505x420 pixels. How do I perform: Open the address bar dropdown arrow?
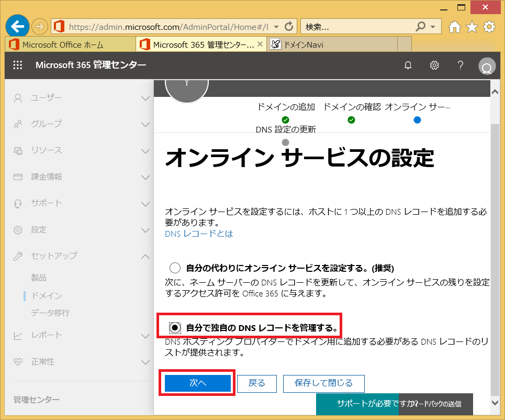click(276, 27)
